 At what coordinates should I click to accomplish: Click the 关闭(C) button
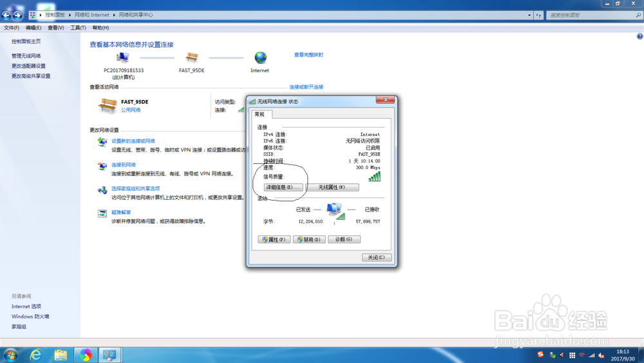(x=376, y=258)
